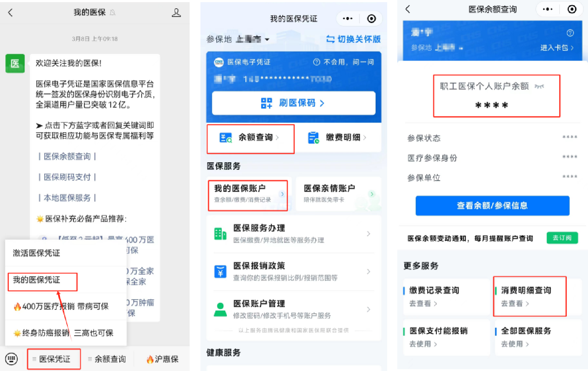This screenshot has width=588, height=371.
Task: Click the profile icon in 我的医保 header
Action: tap(176, 13)
